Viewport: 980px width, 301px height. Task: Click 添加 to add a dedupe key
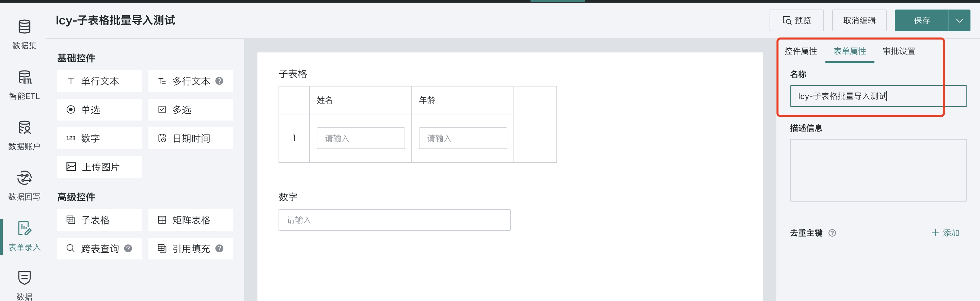pyautogui.click(x=945, y=233)
